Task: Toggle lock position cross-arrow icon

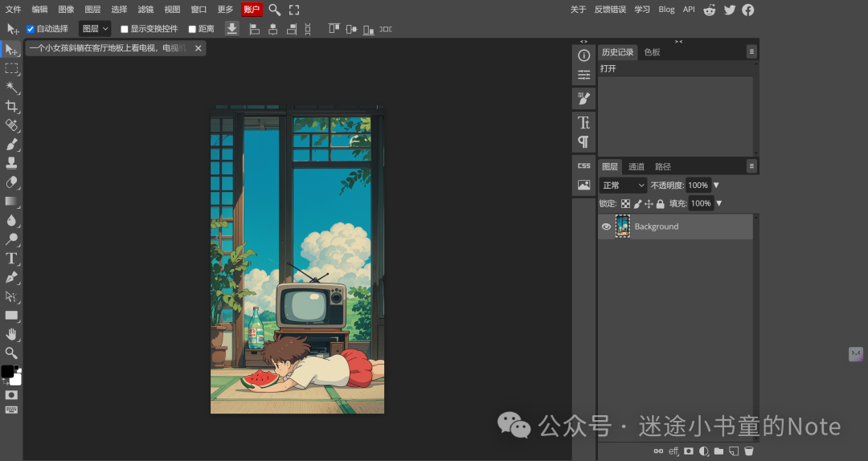Action: [x=649, y=204]
